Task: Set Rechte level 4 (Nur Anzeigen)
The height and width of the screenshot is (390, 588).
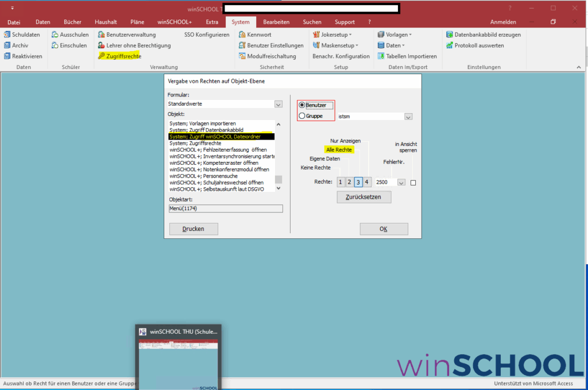Action: pos(367,182)
